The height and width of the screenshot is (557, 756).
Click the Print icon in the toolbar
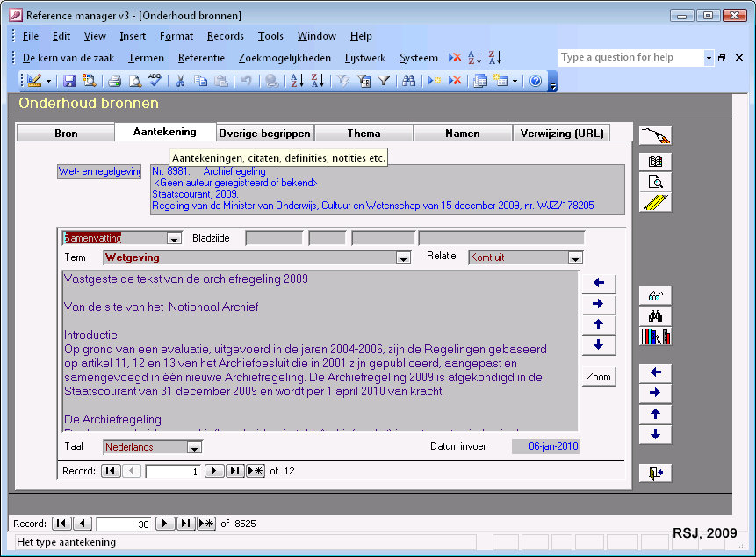114,81
